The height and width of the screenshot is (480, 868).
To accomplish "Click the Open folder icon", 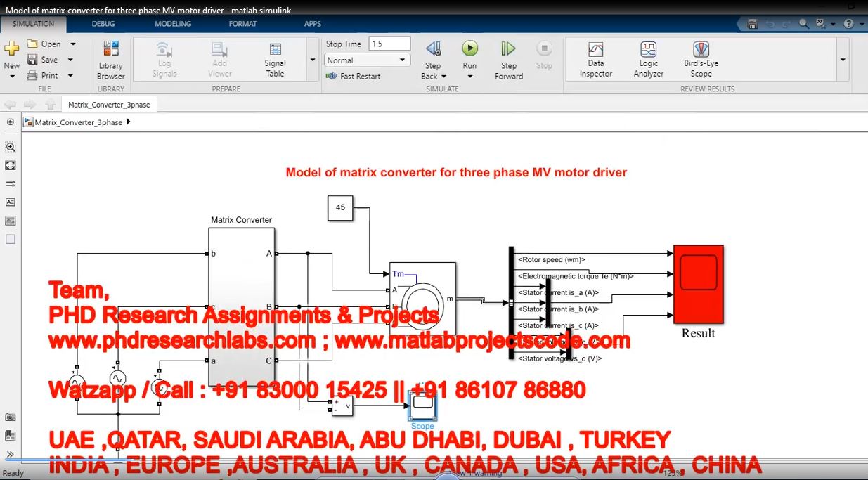I will 32,44.
